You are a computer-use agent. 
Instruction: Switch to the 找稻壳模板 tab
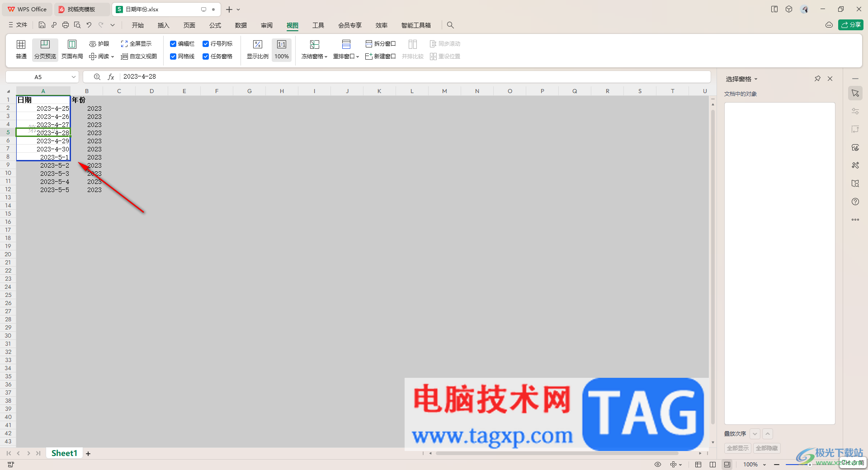81,9
